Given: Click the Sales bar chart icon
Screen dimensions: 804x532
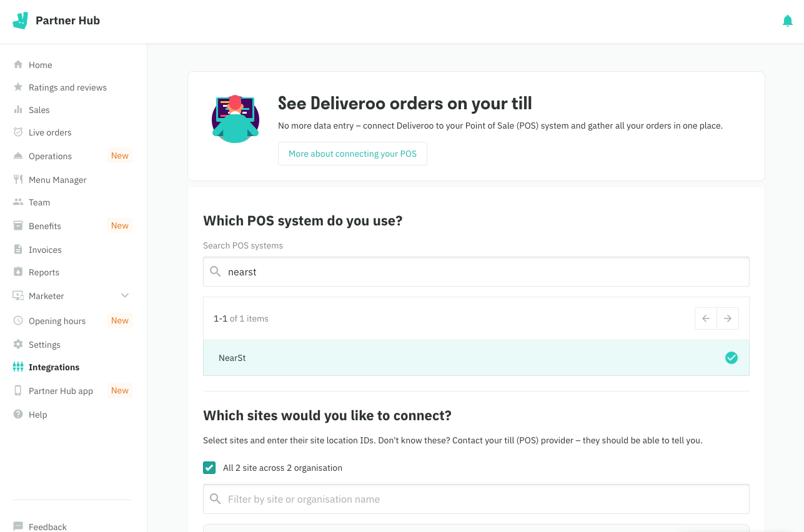Looking at the screenshot, I should (x=18, y=110).
